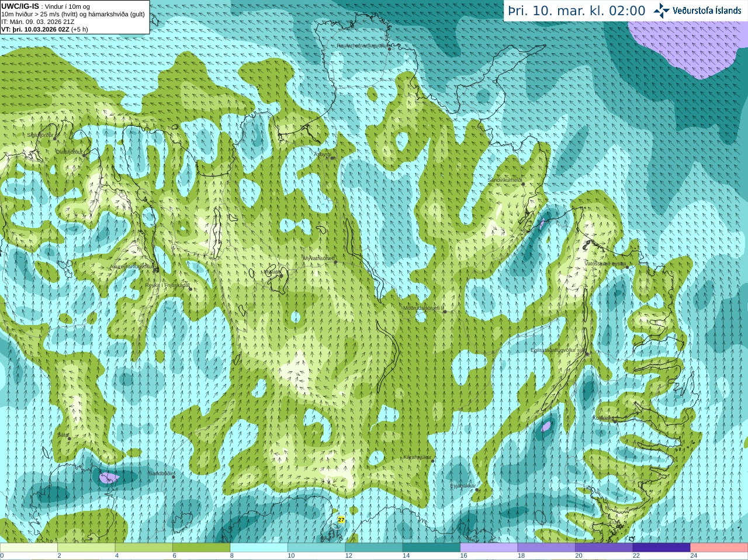Select the Mývatnsöræfi station dot
748x560 pixels.
[335, 262]
